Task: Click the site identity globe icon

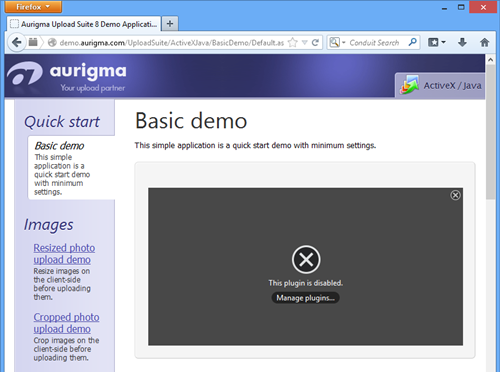Action: click(52, 43)
